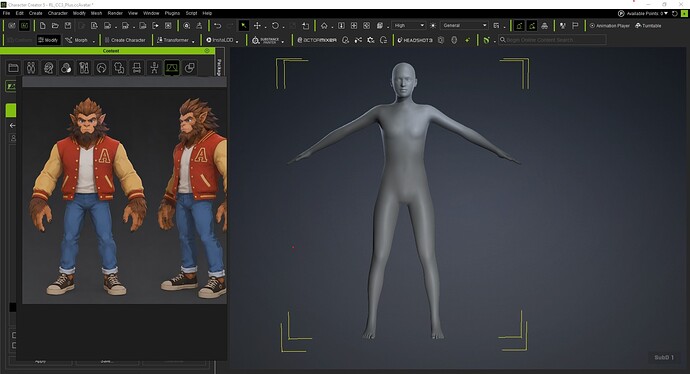Open the High quality dropdown

point(409,26)
